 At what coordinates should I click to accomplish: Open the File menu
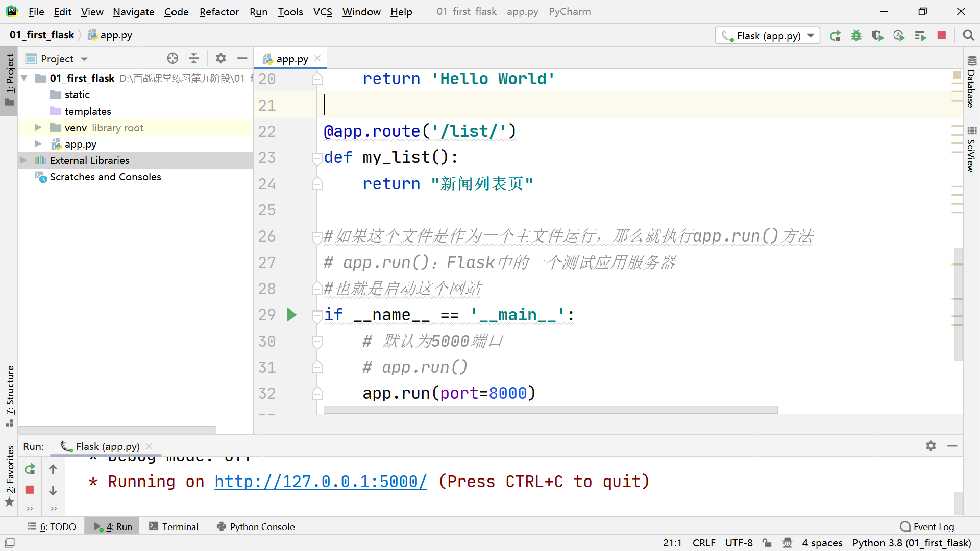click(x=36, y=11)
